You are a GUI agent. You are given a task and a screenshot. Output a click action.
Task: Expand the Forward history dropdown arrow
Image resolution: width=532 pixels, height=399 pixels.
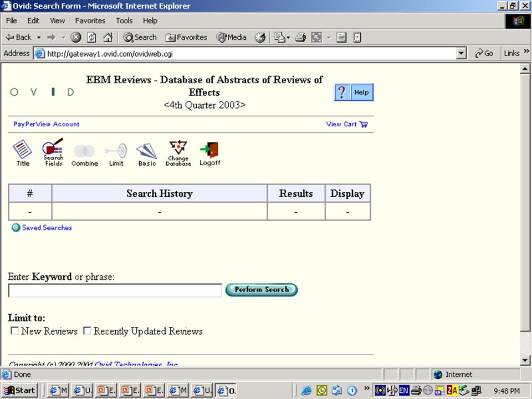[x=63, y=37]
